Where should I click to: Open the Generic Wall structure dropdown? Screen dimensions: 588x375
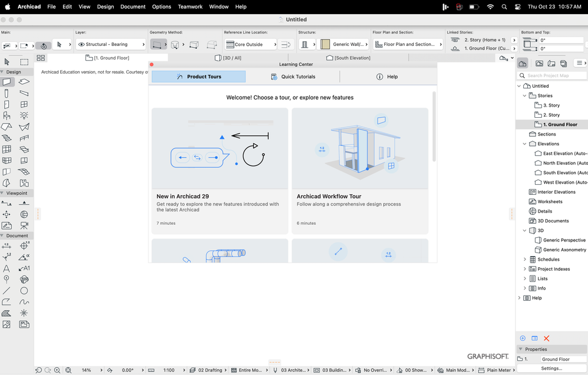point(343,45)
